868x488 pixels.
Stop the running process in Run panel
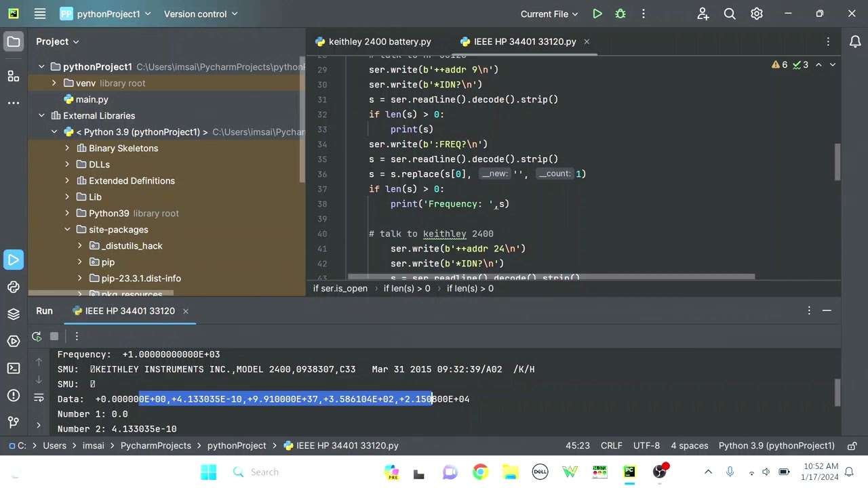(x=54, y=336)
